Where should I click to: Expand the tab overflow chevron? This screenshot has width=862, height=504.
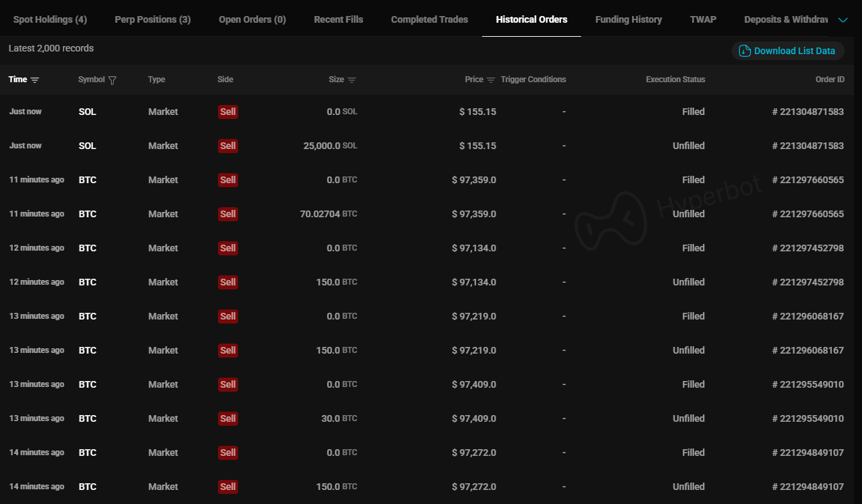click(x=843, y=20)
